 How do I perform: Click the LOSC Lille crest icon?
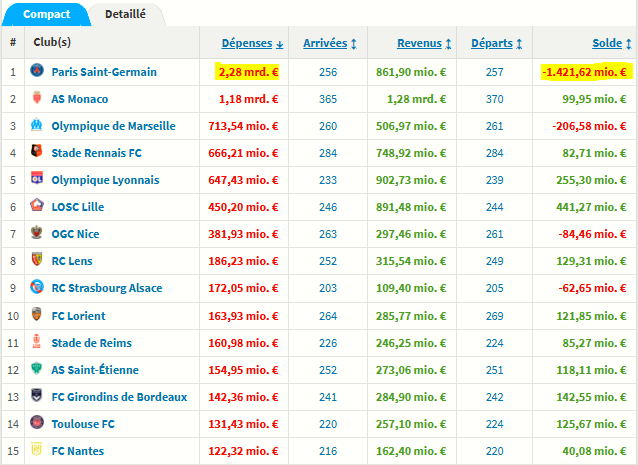(37, 205)
